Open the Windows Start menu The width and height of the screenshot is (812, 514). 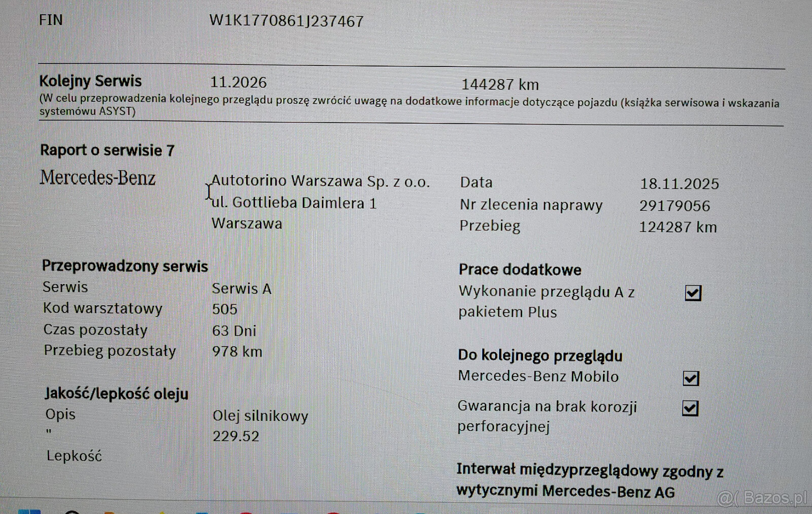29,511
